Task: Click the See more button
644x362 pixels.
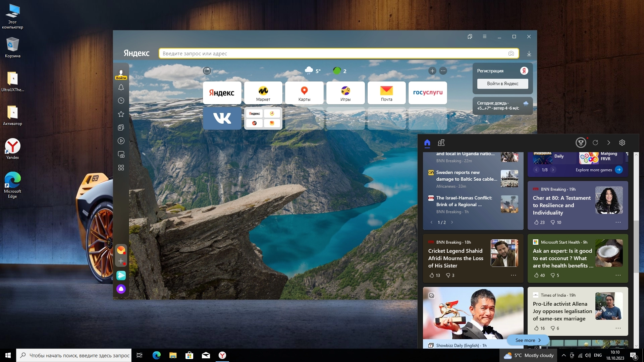Action: [x=528, y=340]
